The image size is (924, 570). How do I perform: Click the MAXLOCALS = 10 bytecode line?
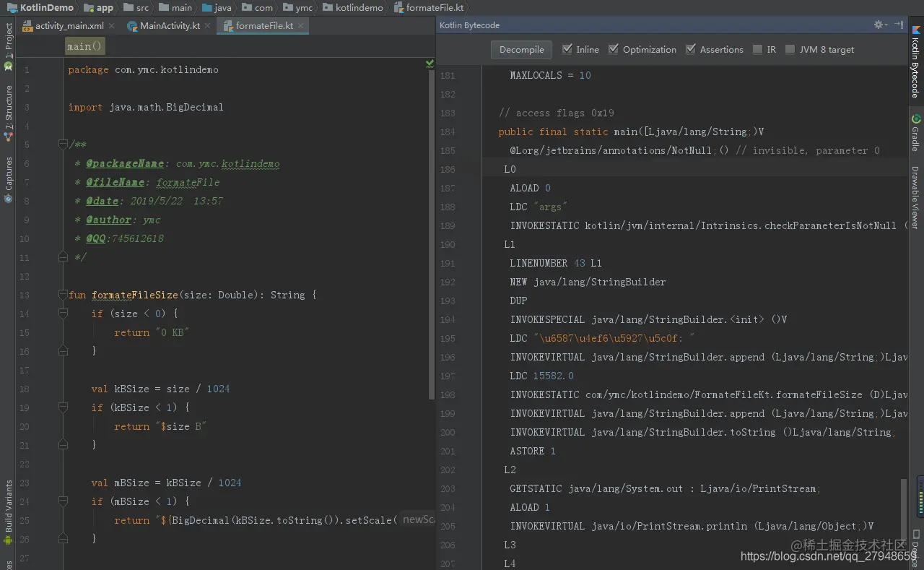[550, 76]
